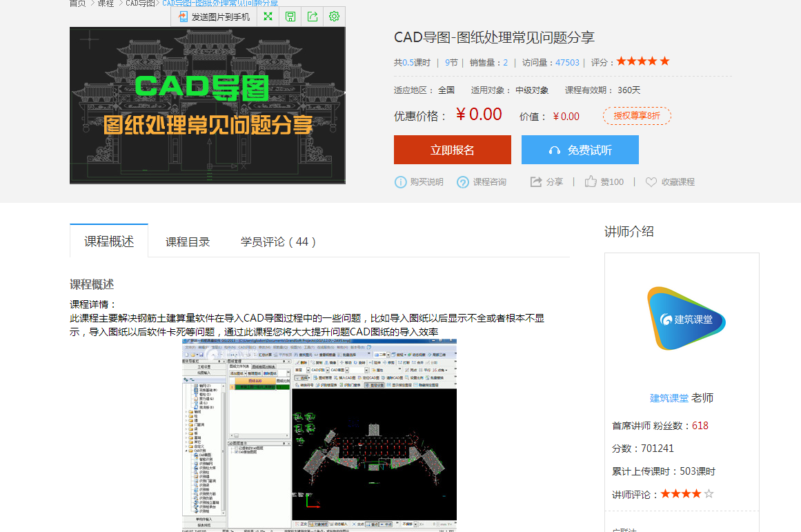This screenshot has width=801, height=532.
Task: Click the green fullscreen expand icon
Action: point(268,17)
